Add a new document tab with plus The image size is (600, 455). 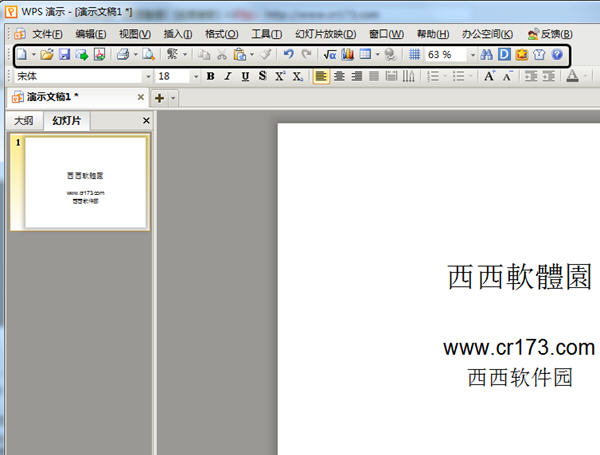[160, 98]
